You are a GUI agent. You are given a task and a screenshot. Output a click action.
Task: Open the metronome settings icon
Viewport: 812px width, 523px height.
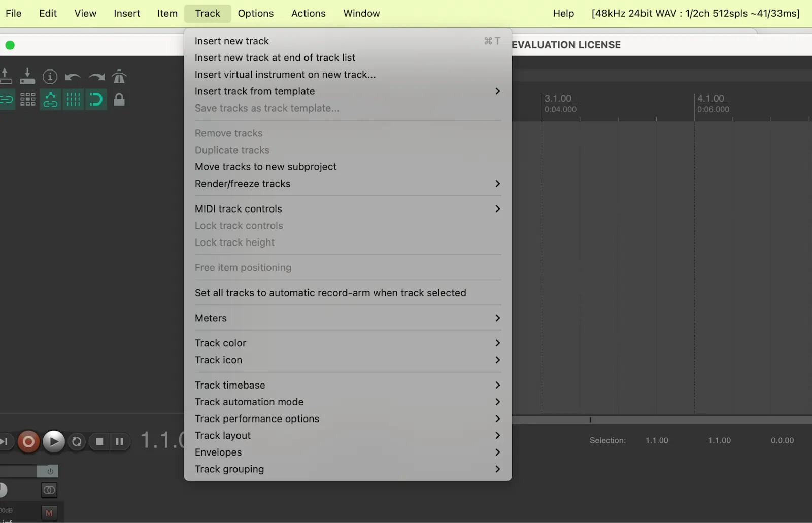click(x=119, y=77)
